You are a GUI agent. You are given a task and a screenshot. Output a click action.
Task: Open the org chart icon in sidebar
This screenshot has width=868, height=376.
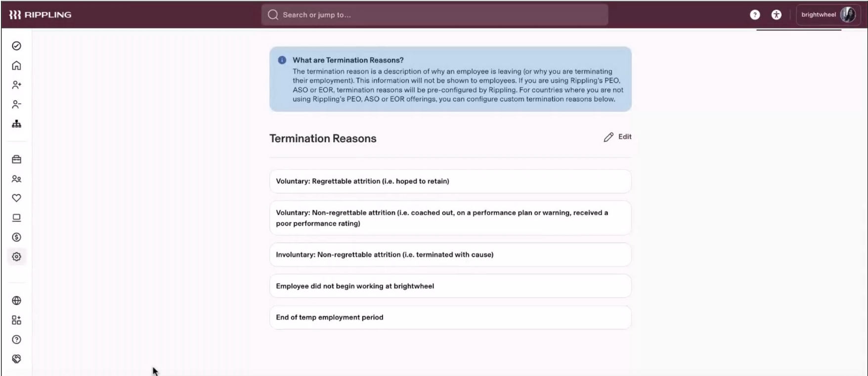click(x=16, y=124)
